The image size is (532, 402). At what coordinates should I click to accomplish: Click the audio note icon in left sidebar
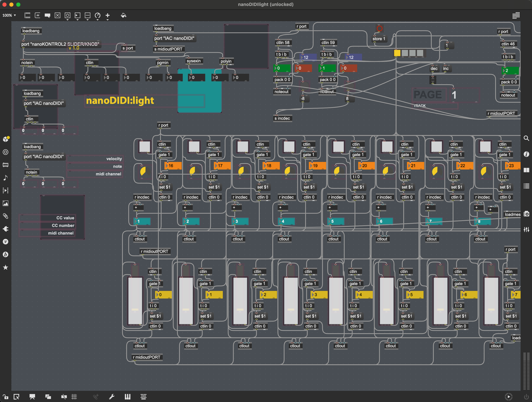[5, 178]
